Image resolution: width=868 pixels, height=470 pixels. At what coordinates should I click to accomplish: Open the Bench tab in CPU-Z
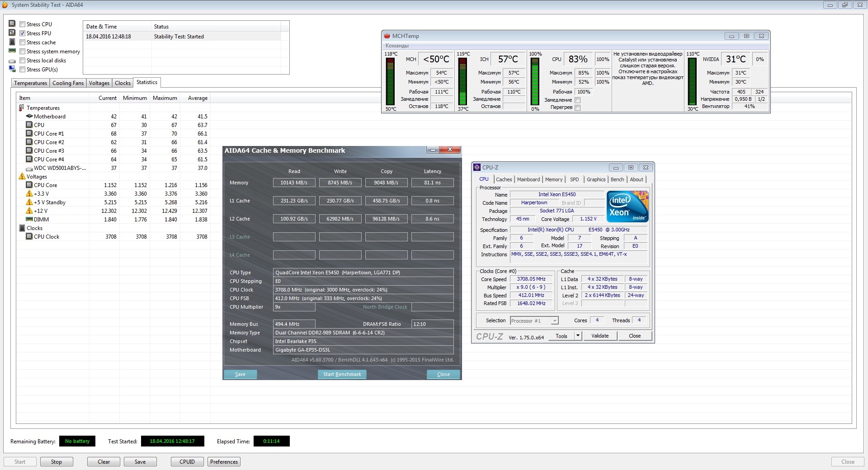(x=617, y=179)
